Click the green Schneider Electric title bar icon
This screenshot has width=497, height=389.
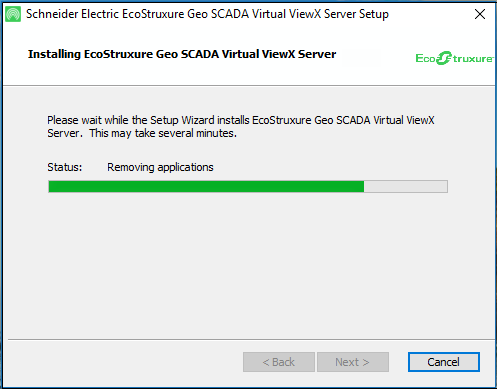pos(13,14)
